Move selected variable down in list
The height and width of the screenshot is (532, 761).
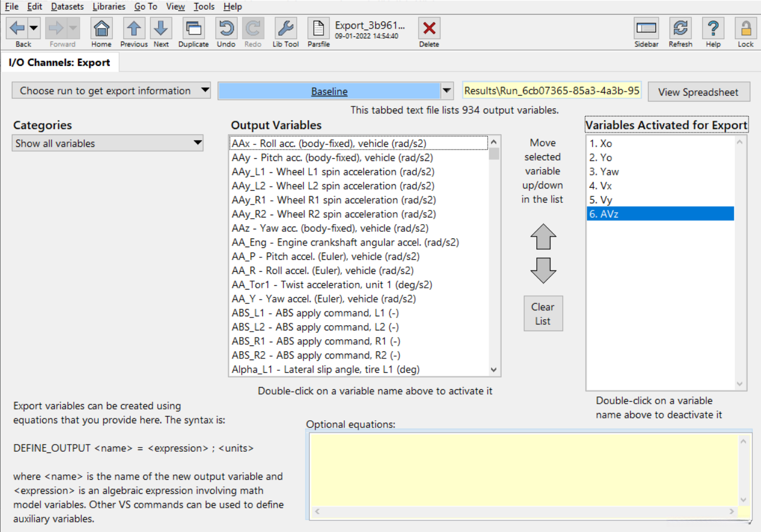543,270
